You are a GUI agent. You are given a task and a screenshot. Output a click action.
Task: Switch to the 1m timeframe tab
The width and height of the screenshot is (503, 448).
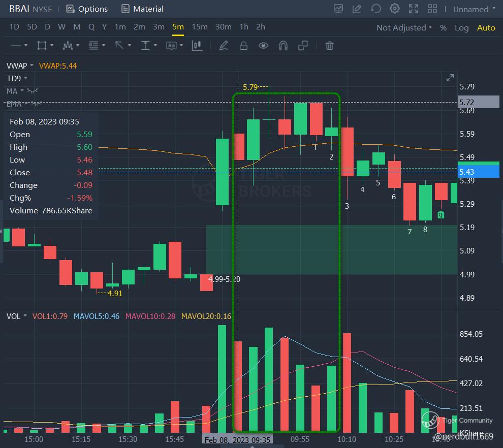[x=120, y=27]
